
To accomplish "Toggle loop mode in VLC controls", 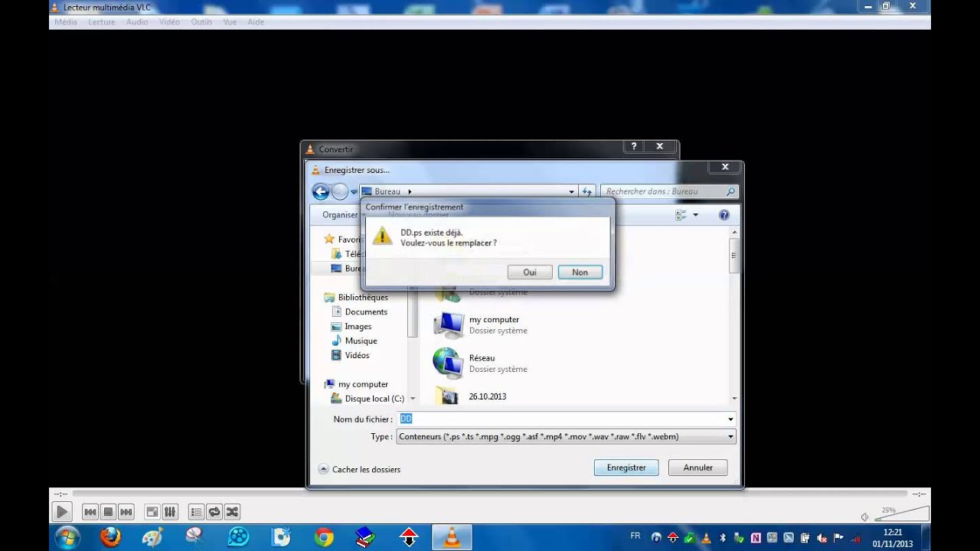I will [214, 512].
